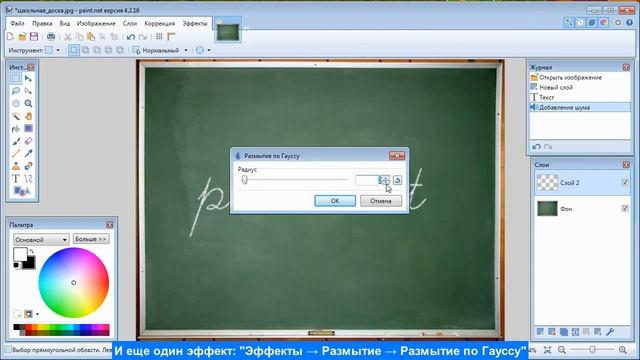Toggle visibility checkbox of Слой 2
This screenshot has width=640, height=360.
(625, 182)
